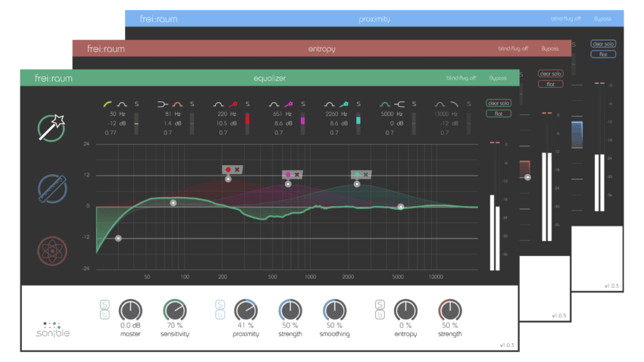Select the red atom entropy module icon
Image resolution: width=644 pixels, height=362 pixels.
[54, 251]
